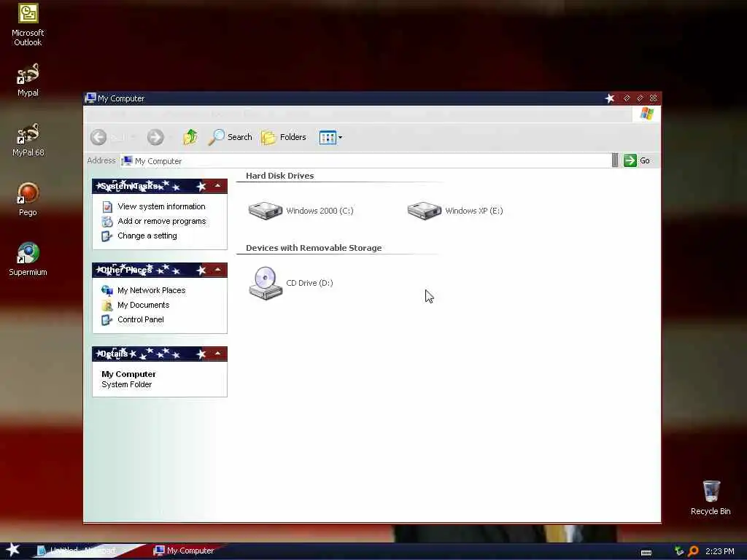Select the Pego desktop shortcut
747x560 pixels.
click(x=28, y=200)
